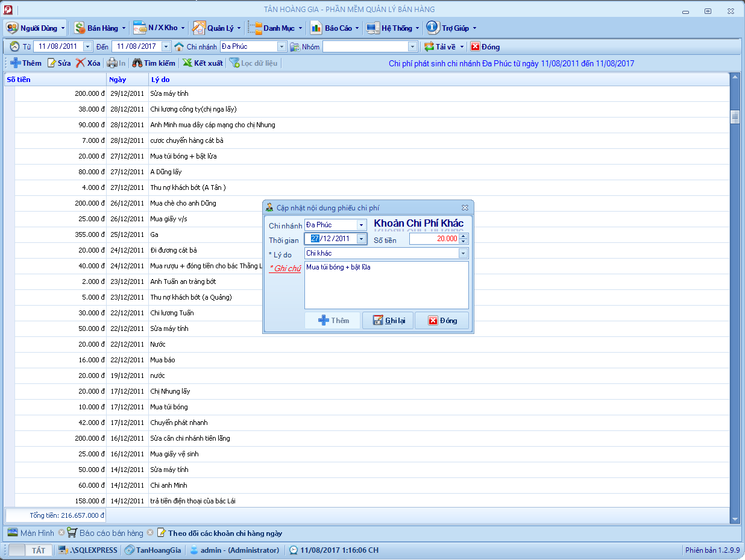Click the red Đóng icon in filter bar
The height and width of the screenshot is (560, 745).
475,46
